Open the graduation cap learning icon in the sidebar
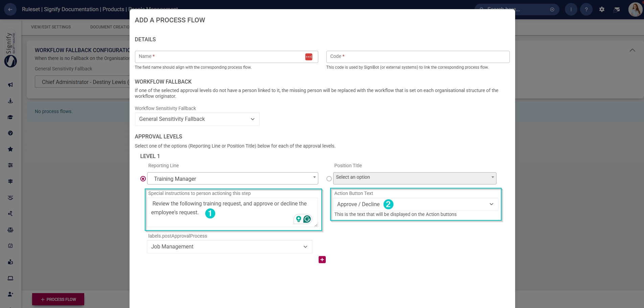644x308 pixels. (10, 117)
